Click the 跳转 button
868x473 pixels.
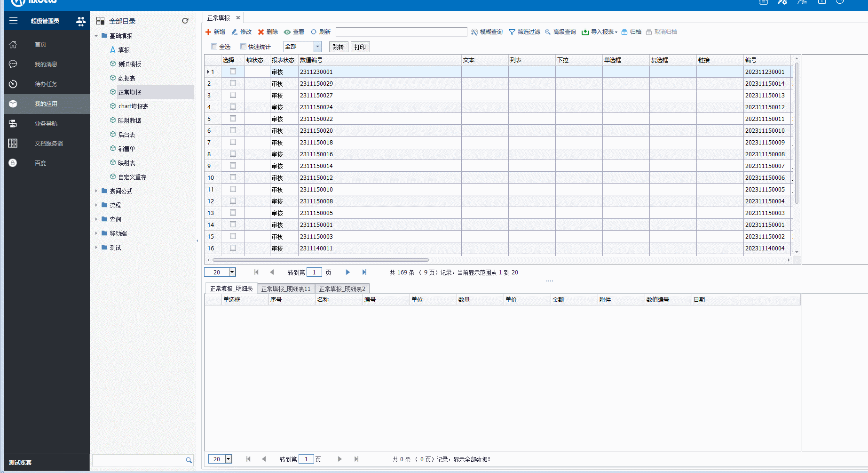[338, 47]
